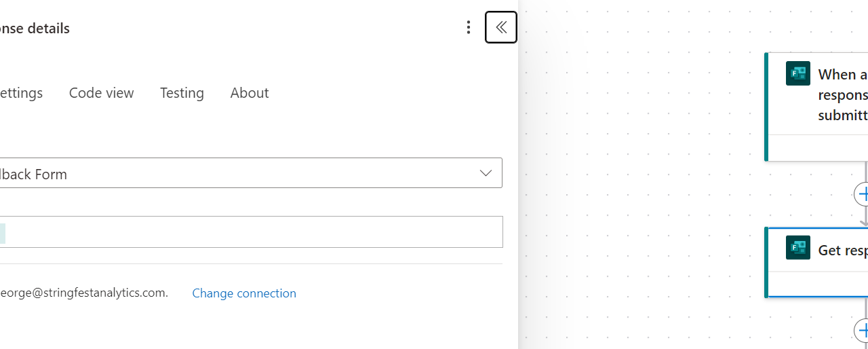Go to the Testing tab

(x=182, y=93)
